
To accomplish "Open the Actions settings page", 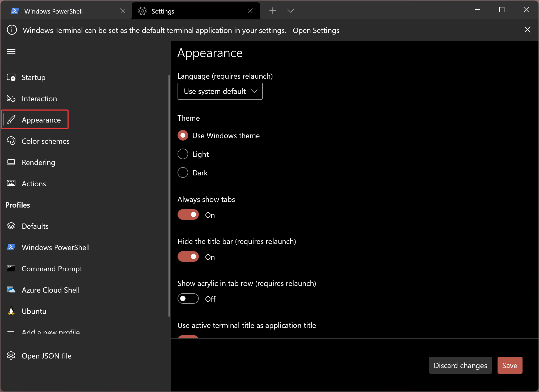I will click(85, 184).
